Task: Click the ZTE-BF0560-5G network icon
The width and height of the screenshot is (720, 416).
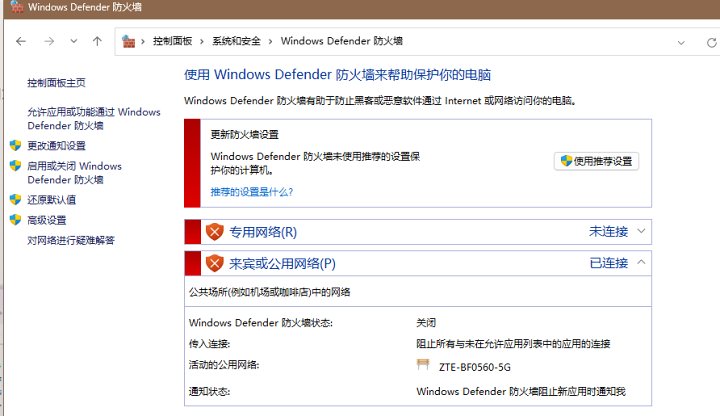Action: 423,365
